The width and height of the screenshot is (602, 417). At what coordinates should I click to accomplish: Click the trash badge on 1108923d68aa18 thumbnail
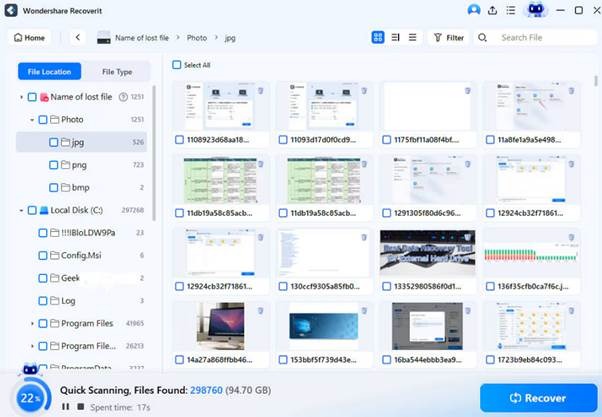(260, 91)
